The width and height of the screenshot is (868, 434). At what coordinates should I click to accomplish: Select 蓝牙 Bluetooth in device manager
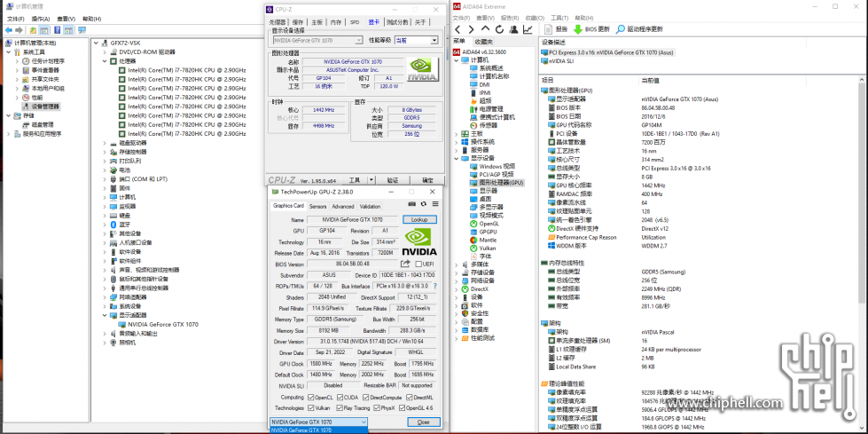point(120,225)
